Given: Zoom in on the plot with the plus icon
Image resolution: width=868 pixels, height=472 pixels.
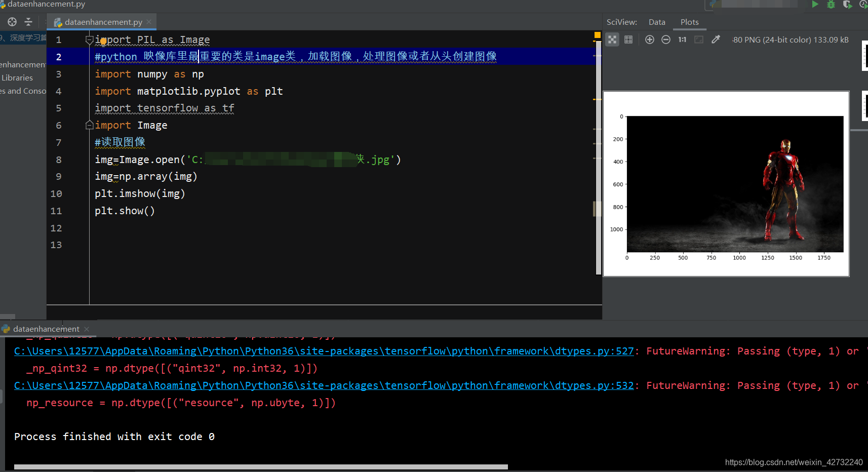Looking at the screenshot, I should (x=650, y=40).
